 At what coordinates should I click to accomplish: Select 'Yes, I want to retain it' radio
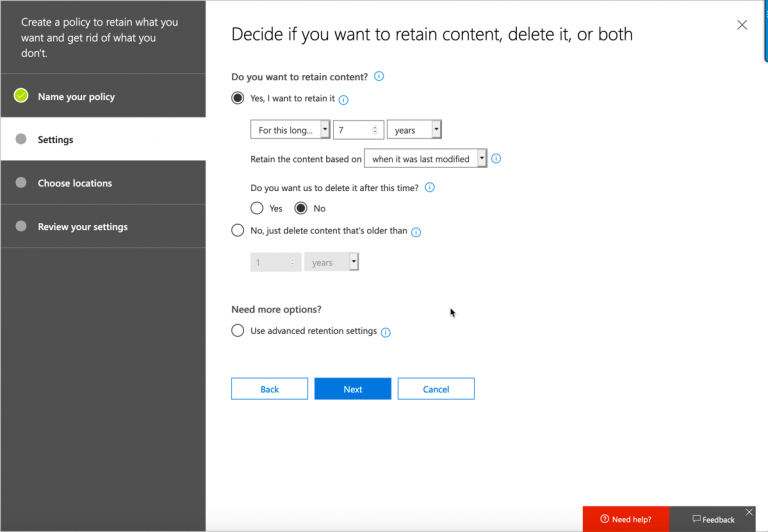point(238,98)
